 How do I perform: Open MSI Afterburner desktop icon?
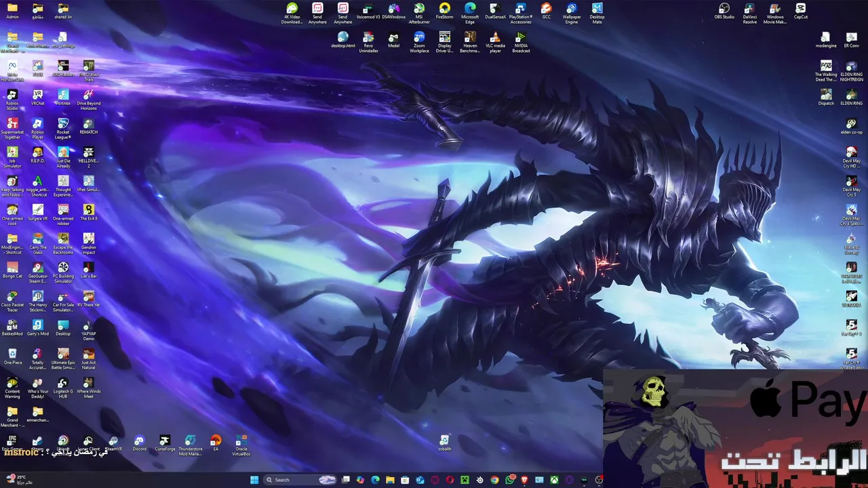[x=419, y=14]
